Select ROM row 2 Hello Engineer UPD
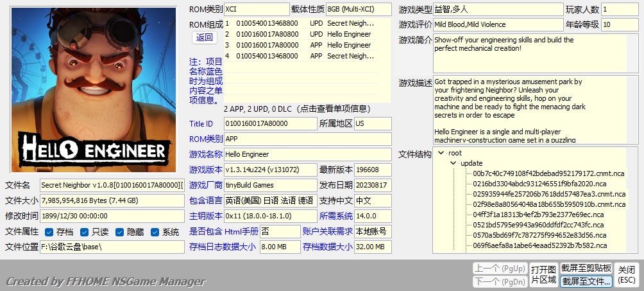 (301, 34)
